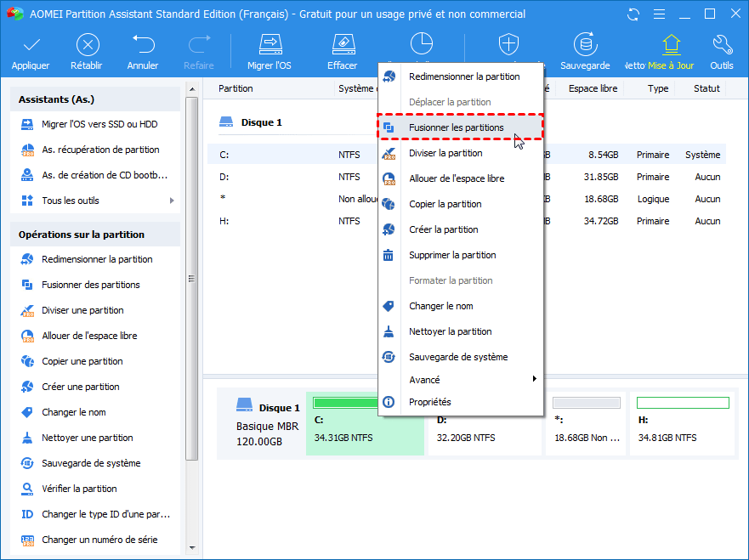The height and width of the screenshot is (560, 749).
Task: Click the Changer le type ID icon
Action: [x=28, y=514]
